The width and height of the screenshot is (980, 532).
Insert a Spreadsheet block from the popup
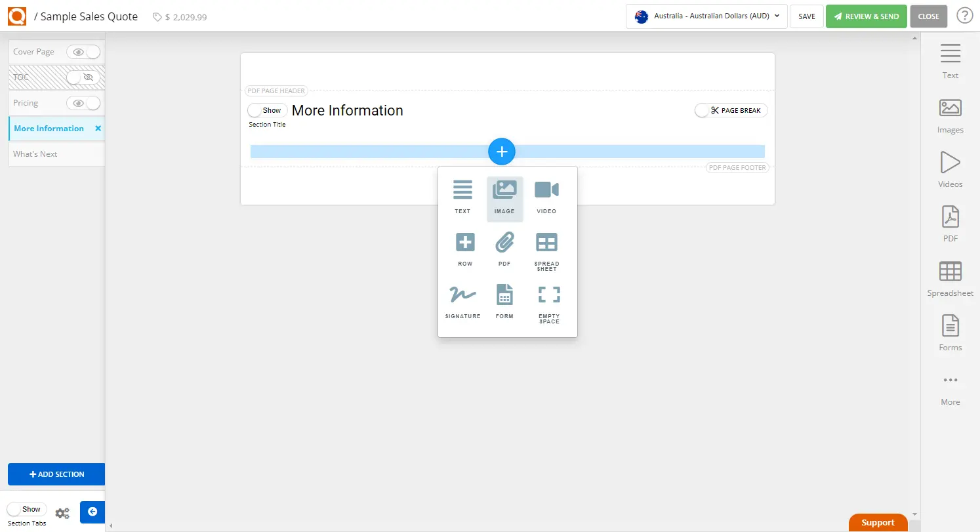[x=546, y=248]
